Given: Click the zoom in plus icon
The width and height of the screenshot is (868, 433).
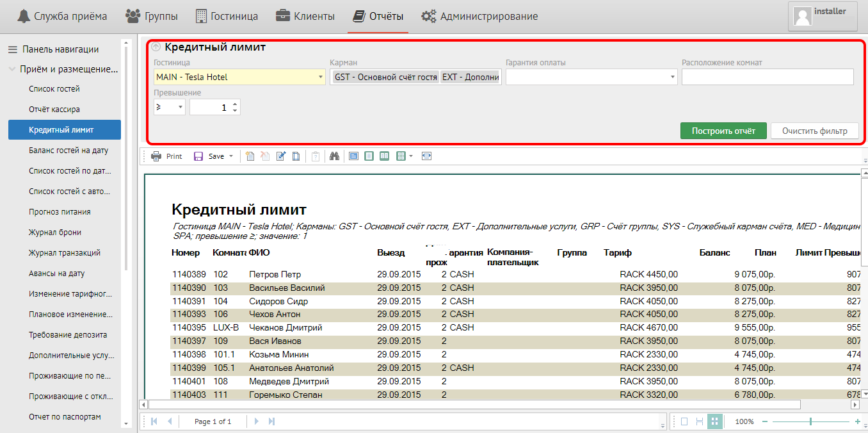Looking at the screenshot, I should 857,421.
